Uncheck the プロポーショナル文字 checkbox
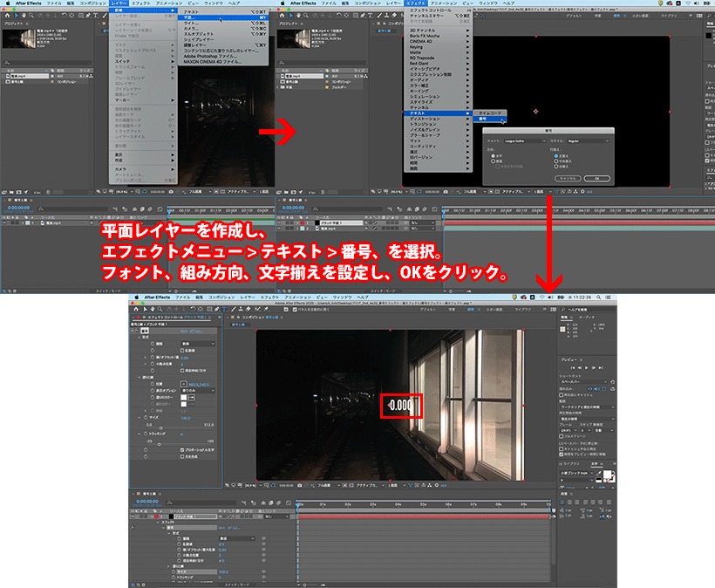The height and width of the screenshot is (588, 715). 182,450
